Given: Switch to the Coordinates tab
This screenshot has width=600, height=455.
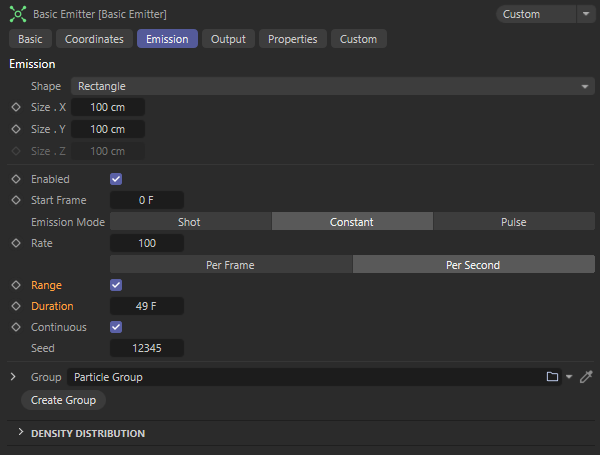Looking at the screenshot, I should [x=94, y=39].
